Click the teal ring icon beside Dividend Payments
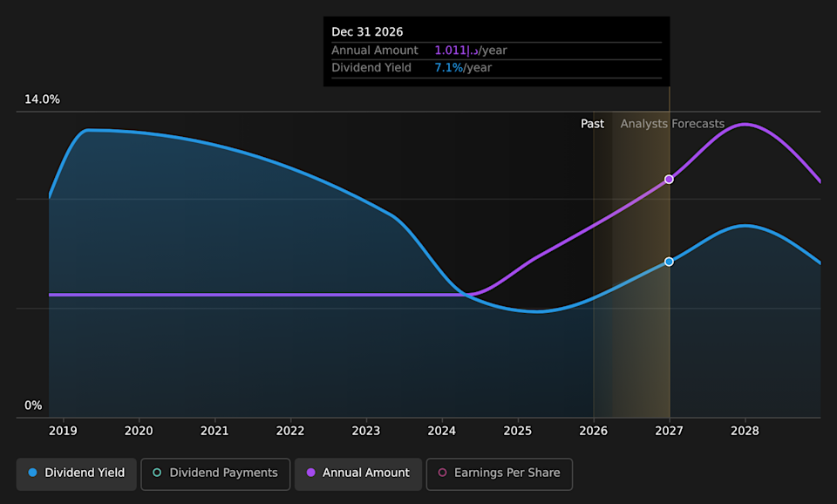The height and width of the screenshot is (504, 837). coord(157,473)
